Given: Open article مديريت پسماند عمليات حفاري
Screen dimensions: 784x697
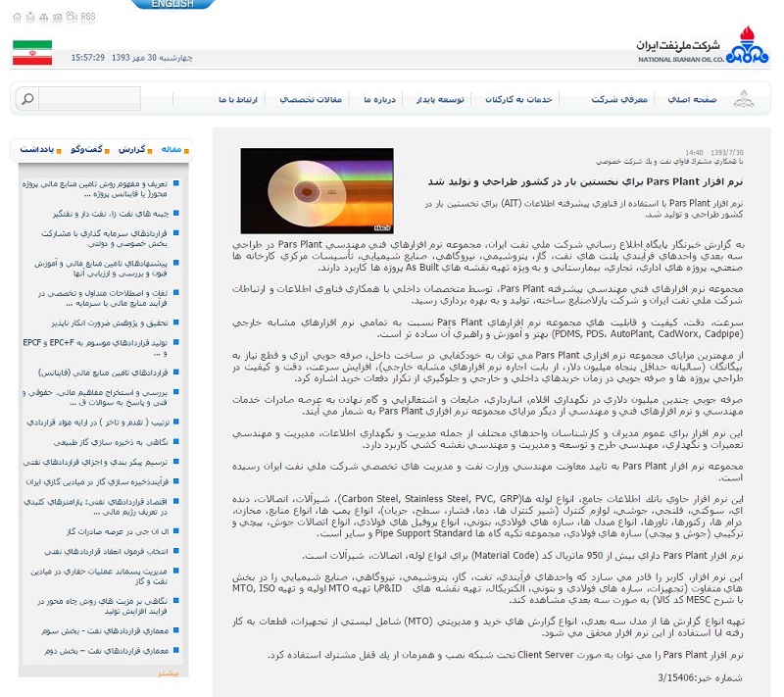Looking at the screenshot, I should coord(99,576).
